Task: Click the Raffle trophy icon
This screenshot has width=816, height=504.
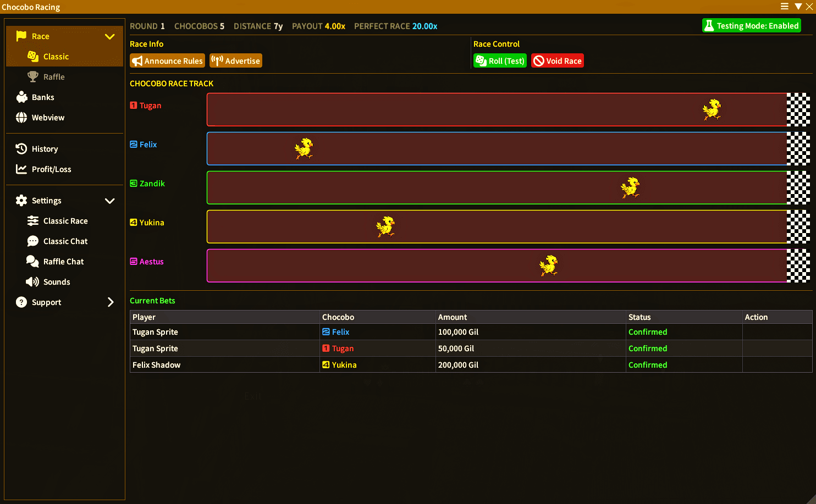Action: [x=33, y=77]
